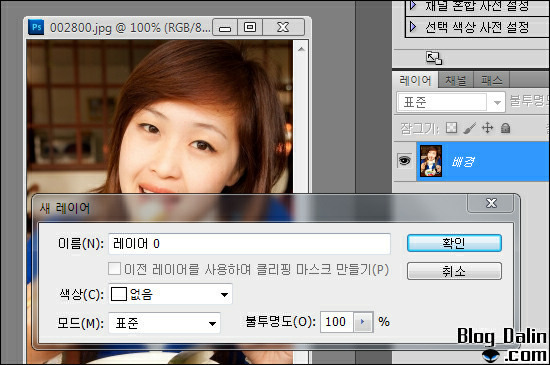Viewport: 550px width, 365px height.
Task: Close the 새 레이어 dialog
Action: (x=491, y=203)
